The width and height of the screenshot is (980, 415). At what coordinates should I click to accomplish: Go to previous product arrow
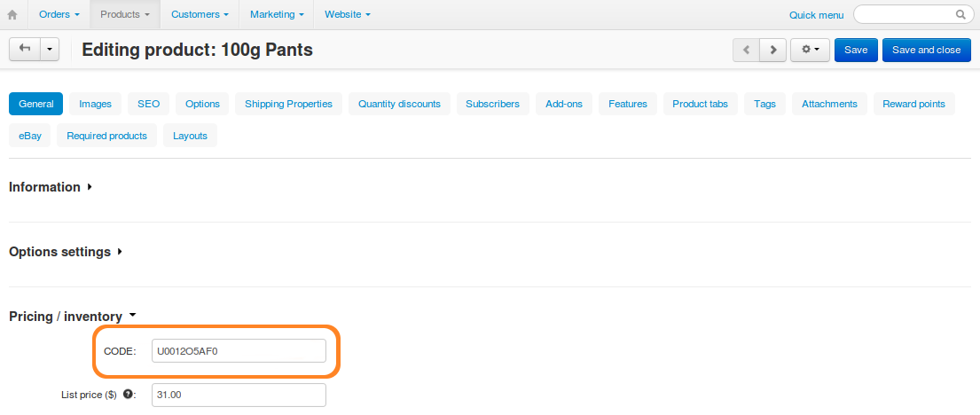click(x=746, y=50)
